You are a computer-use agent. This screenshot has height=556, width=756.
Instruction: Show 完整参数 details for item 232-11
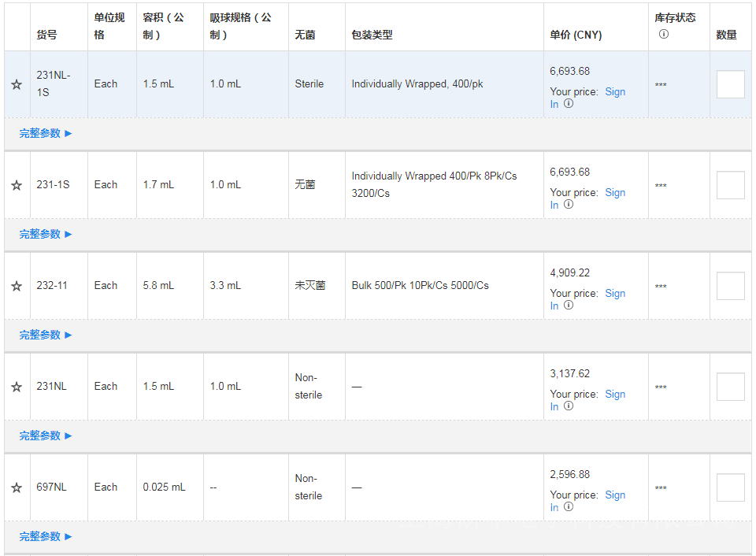[x=46, y=335]
